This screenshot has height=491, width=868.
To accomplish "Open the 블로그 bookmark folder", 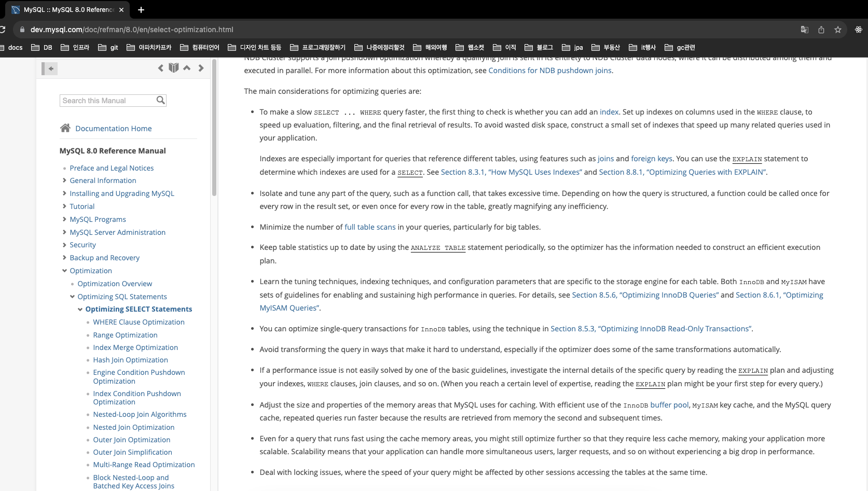I will tap(539, 47).
